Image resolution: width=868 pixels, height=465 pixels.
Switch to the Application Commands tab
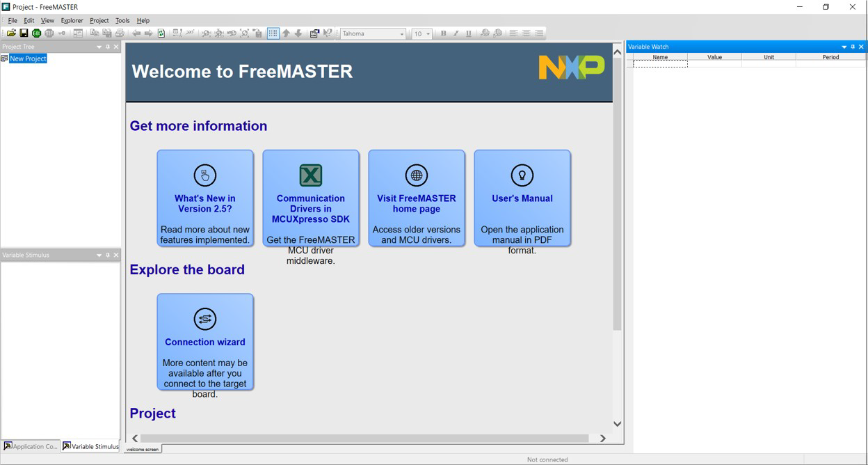[31, 446]
